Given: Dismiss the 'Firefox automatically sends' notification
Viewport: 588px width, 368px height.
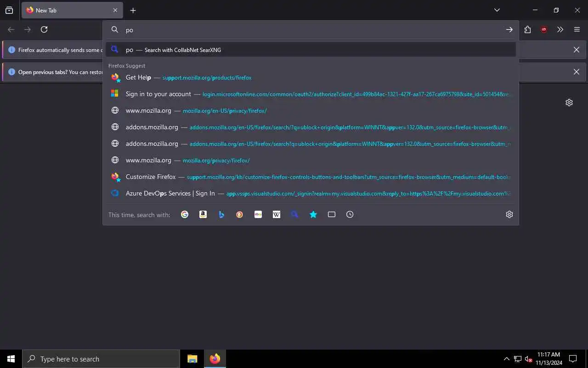Looking at the screenshot, I should (577, 50).
